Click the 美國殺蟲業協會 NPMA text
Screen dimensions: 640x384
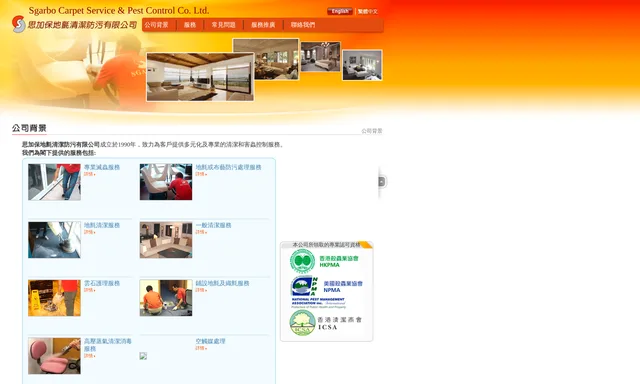(x=343, y=286)
